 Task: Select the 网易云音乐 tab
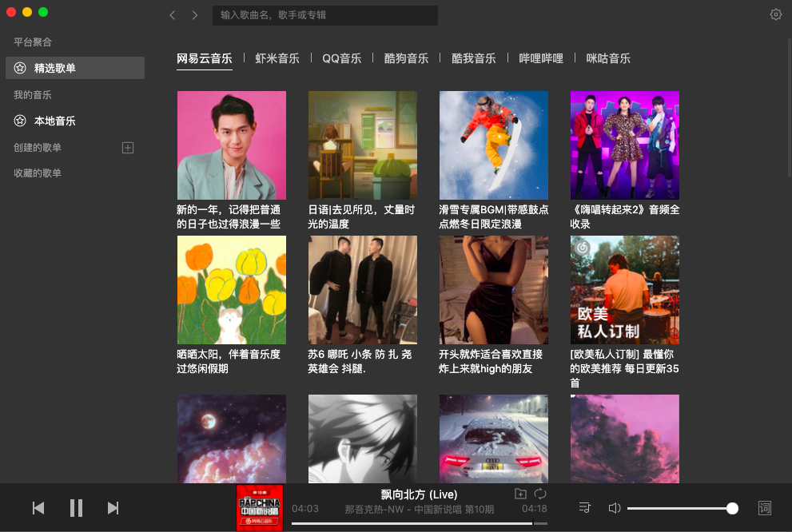(x=205, y=58)
